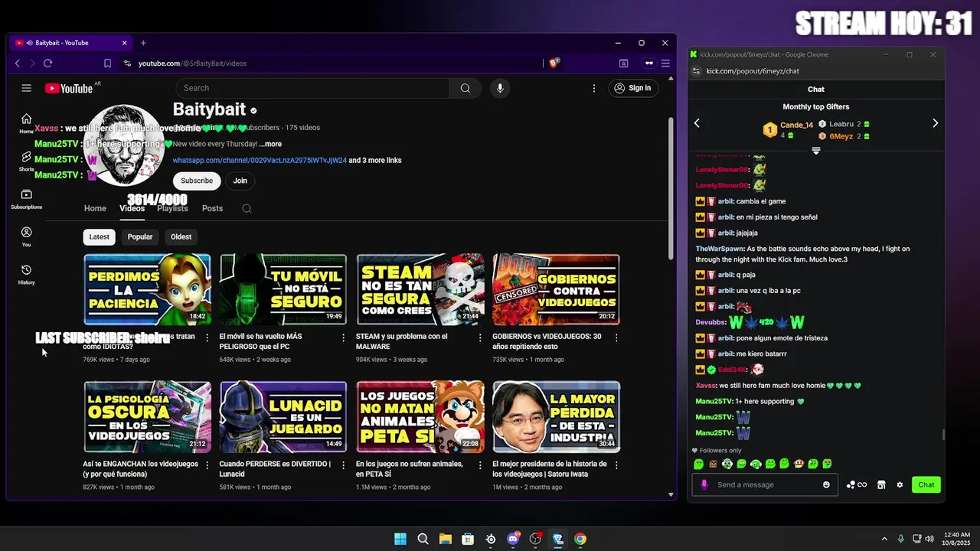The image size is (980, 551).
Task: Click the YouTube Sign in button
Action: click(633, 88)
